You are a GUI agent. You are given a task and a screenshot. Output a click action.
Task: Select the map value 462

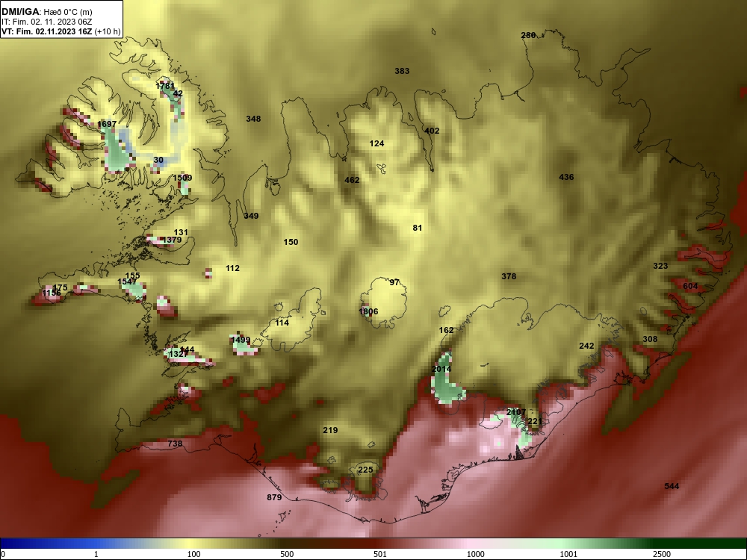[352, 180]
